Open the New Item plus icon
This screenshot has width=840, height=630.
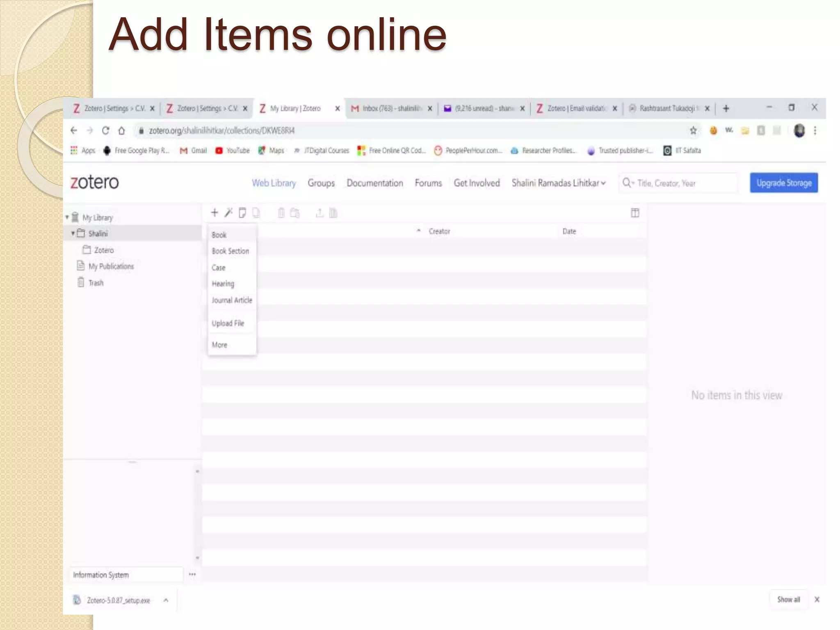point(214,212)
